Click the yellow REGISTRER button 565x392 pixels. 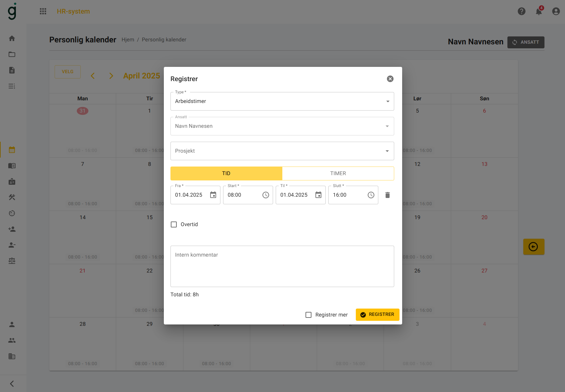pos(377,315)
